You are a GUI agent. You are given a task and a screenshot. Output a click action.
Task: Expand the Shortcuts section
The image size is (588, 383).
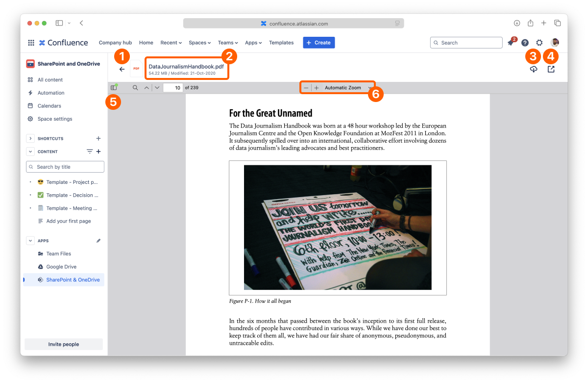click(x=30, y=139)
